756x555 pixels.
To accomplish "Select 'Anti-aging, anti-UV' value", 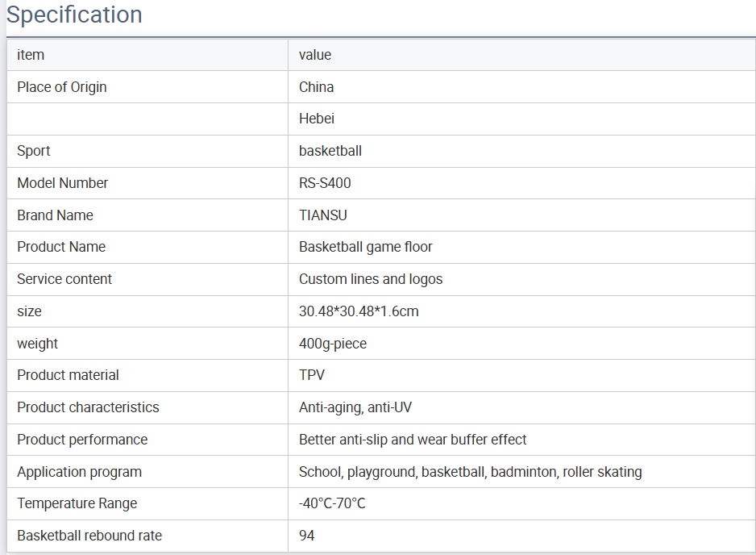I will [x=355, y=408].
